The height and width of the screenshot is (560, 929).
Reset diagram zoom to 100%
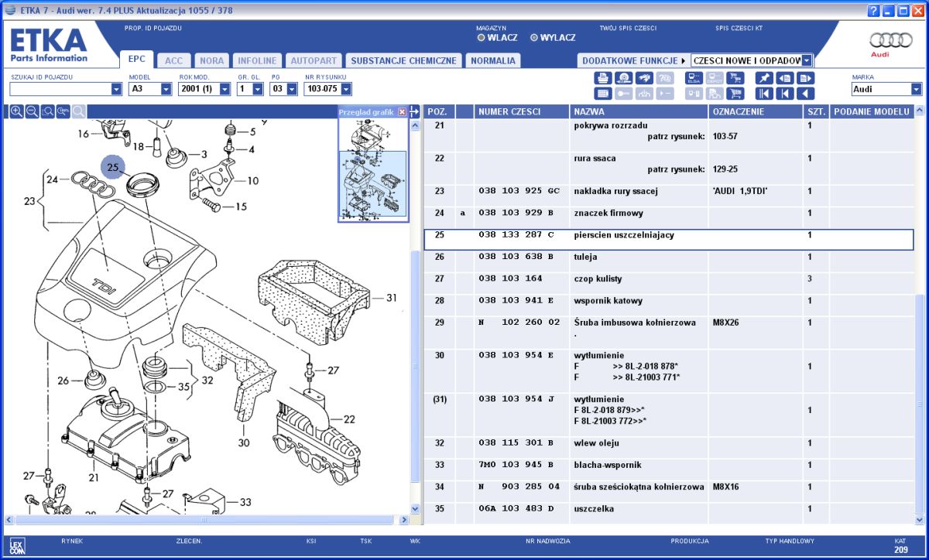[63, 111]
